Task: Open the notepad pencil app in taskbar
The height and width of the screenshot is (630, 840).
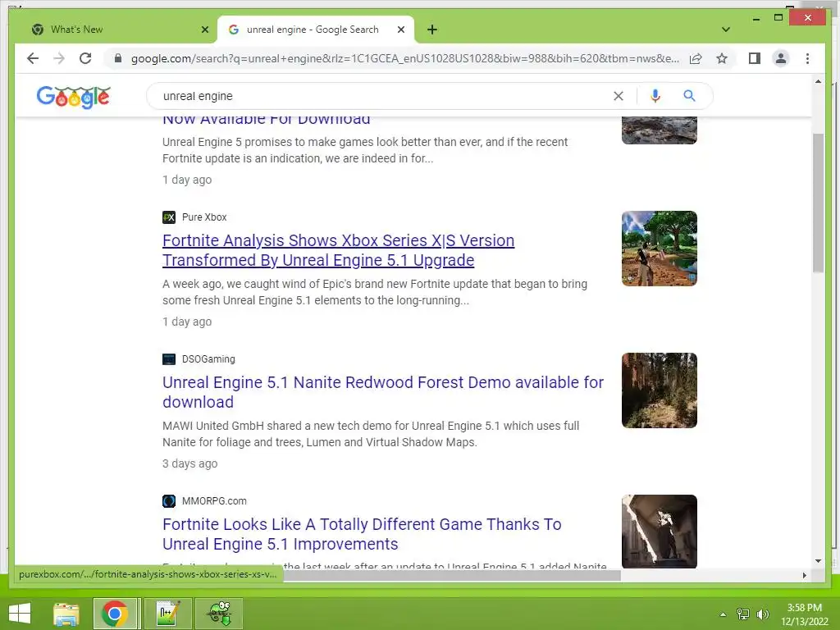Action: (x=167, y=614)
